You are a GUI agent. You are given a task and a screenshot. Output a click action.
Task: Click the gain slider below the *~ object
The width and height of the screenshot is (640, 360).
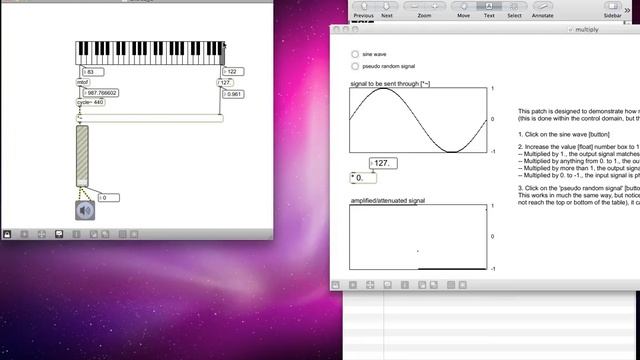pyautogui.click(x=82, y=156)
